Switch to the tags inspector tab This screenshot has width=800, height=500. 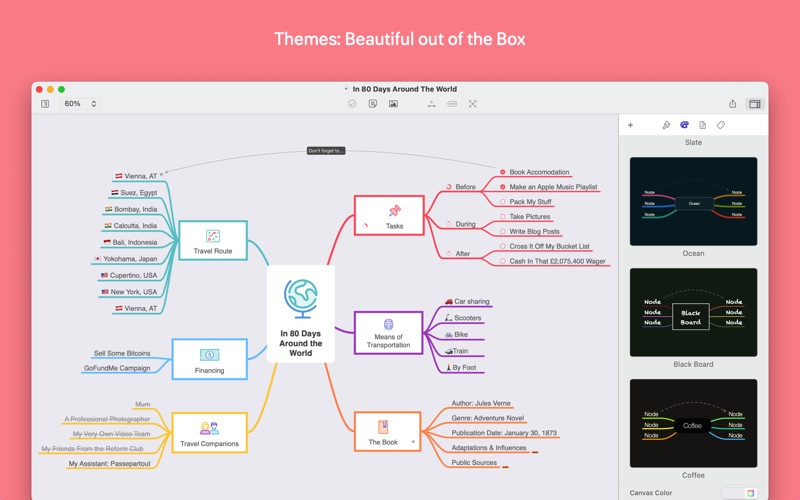[x=720, y=125]
